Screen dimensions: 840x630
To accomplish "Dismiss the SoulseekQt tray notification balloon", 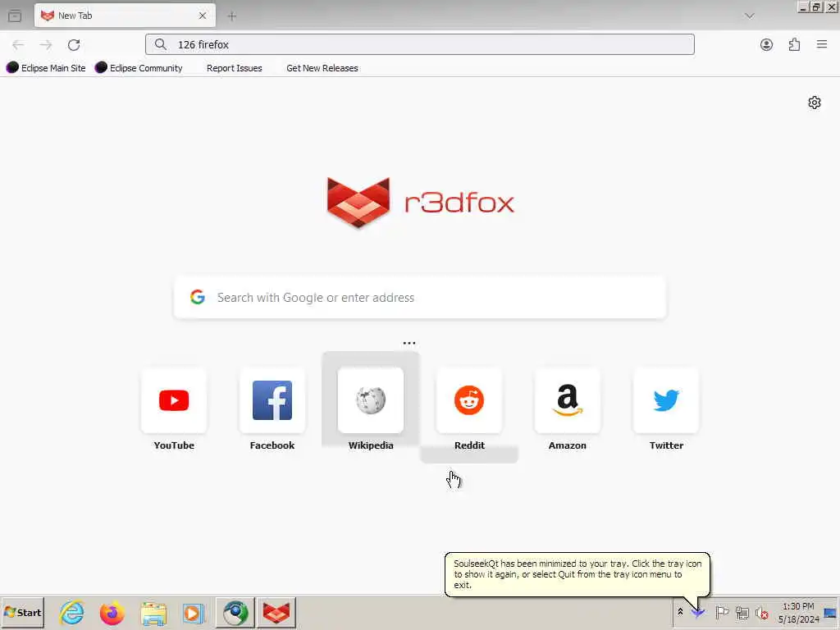I will (x=577, y=574).
